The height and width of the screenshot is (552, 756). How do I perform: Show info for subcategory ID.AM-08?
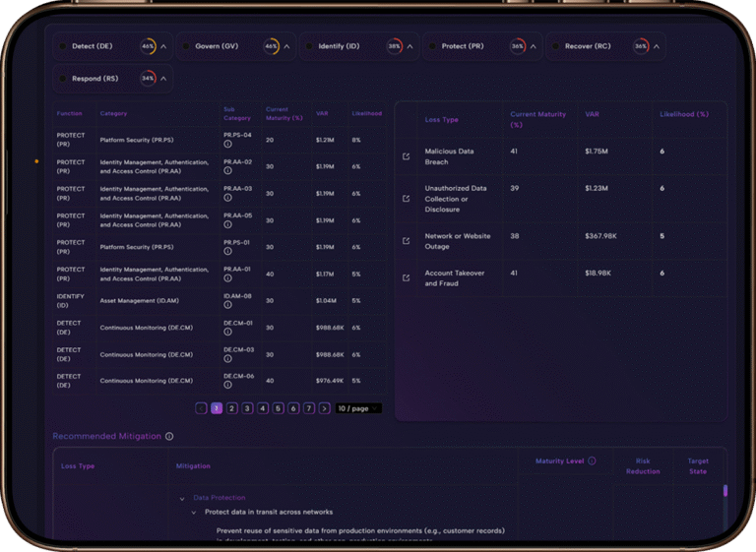(x=227, y=305)
